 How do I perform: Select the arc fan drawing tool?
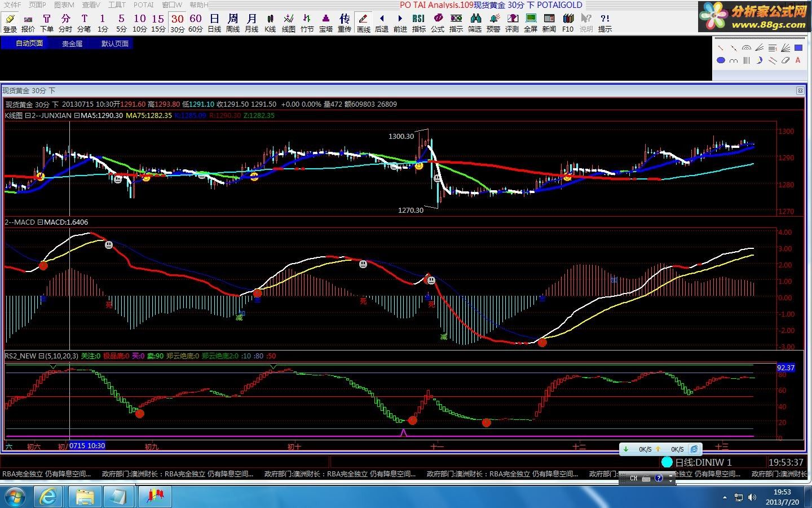tap(746, 48)
